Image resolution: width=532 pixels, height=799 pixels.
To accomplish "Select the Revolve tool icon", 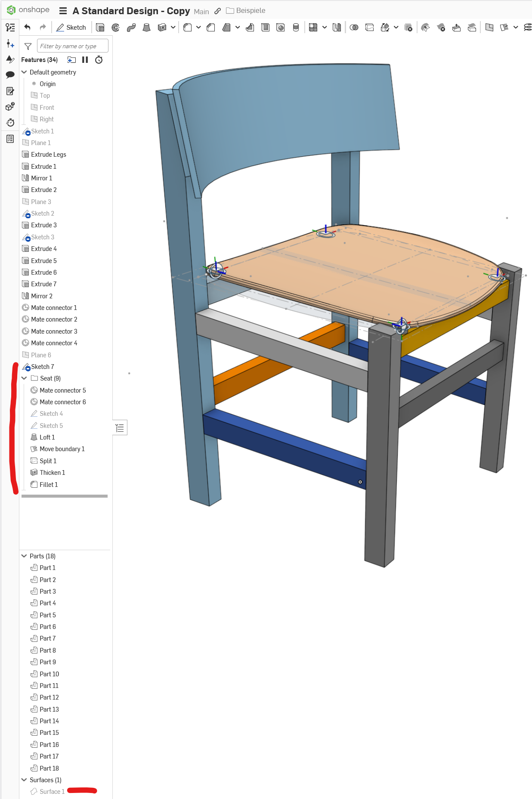I will pyautogui.click(x=116, y=28).
